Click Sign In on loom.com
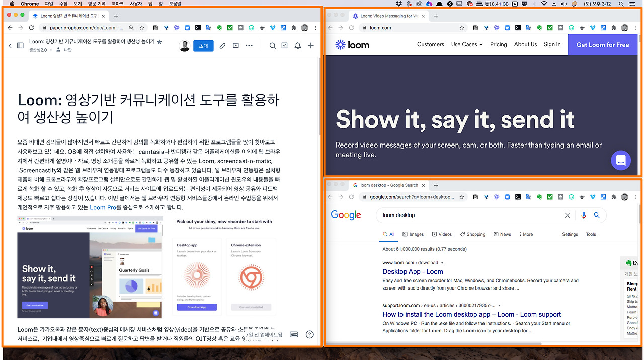Viewport: 644px width, 360px height. tap(552, 44)
